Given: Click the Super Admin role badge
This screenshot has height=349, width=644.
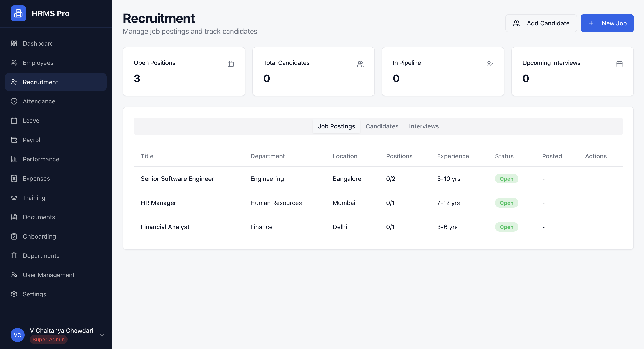Looking at the screenshot, I should tap(48, 339).
